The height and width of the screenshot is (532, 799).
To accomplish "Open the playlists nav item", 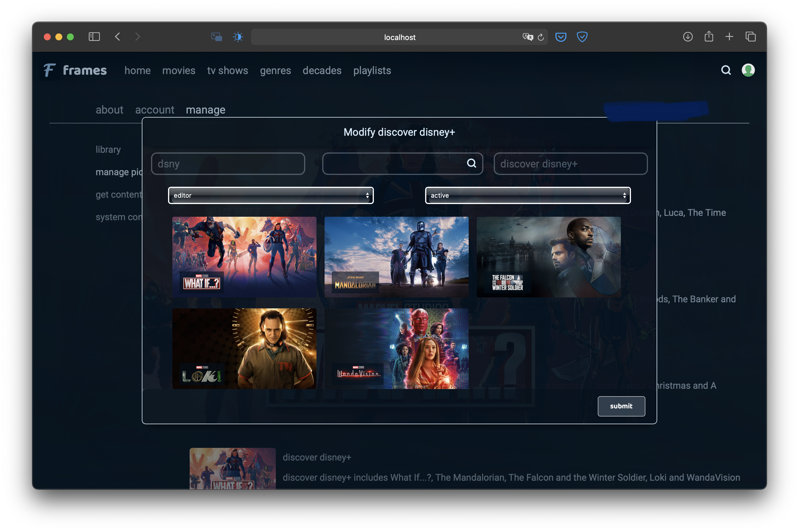I will (372, 71).
